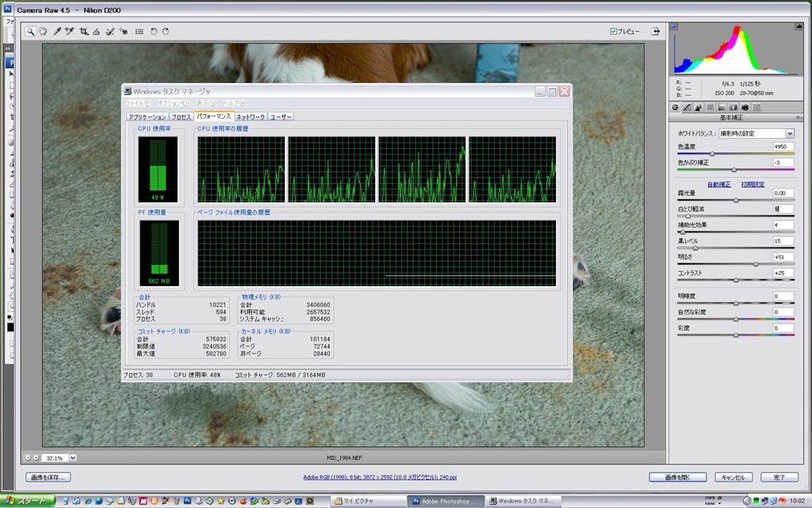Screen dimensions: 812x508
Task: Switch to the ネットワーク tab
Action: tap(251, 116)
